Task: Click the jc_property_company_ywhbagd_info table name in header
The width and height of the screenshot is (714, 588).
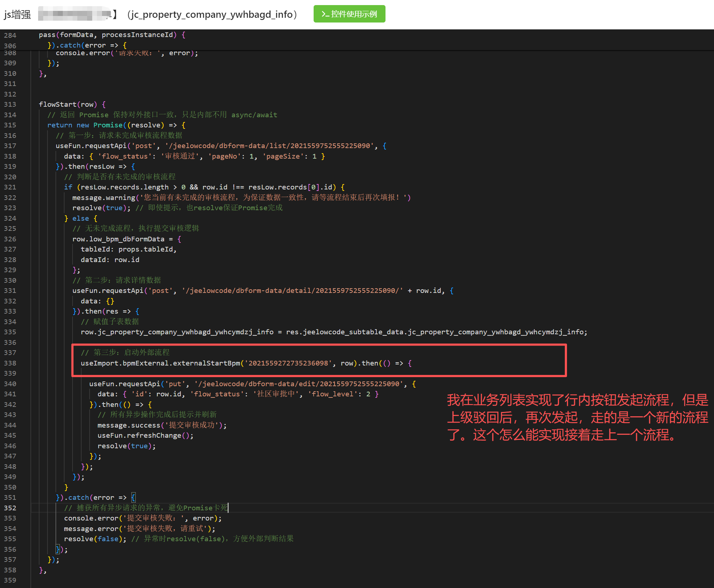Action: coord(212,15)
